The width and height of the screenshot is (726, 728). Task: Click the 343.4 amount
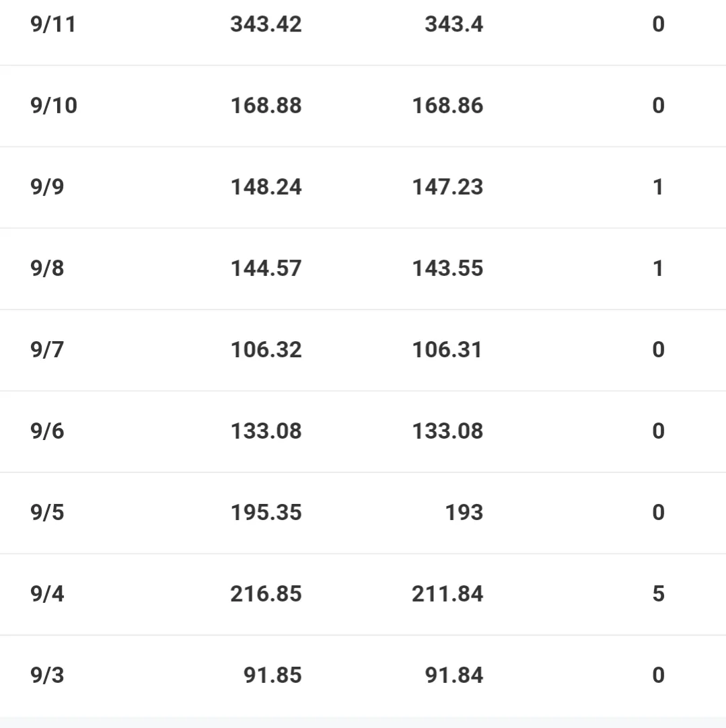(x=453, y=25)
